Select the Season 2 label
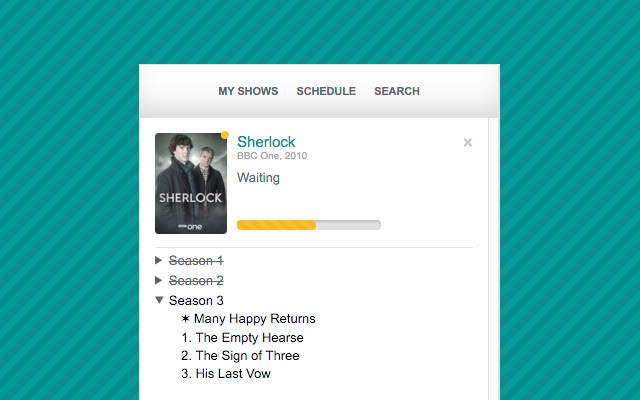640x400 pixels. point(196,280)
